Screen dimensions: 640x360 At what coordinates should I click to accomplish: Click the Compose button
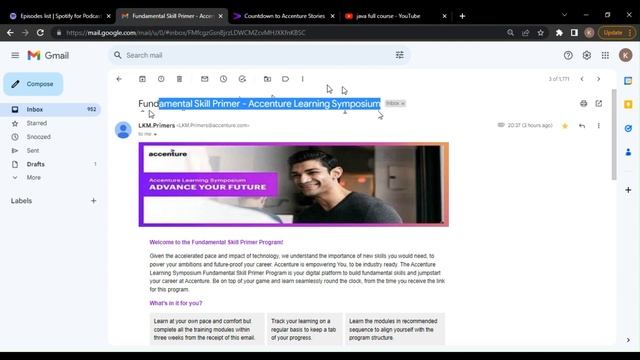coord(33,84)
